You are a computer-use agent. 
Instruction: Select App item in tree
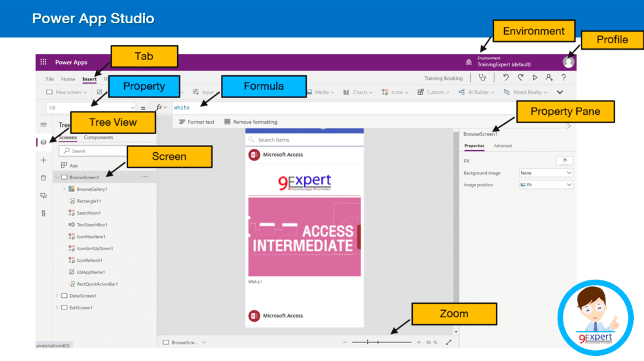pyautogui.click(x=70, y=165)
